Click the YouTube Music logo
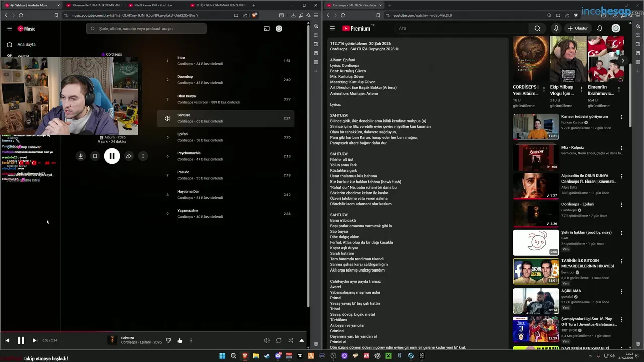This screenshot has width=644, height=362. (26, 29)
